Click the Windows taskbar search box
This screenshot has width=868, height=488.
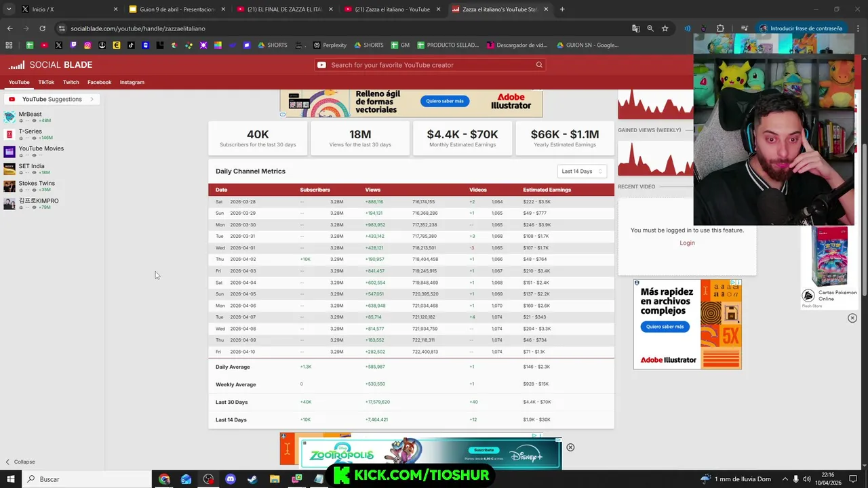coord(86,479)
